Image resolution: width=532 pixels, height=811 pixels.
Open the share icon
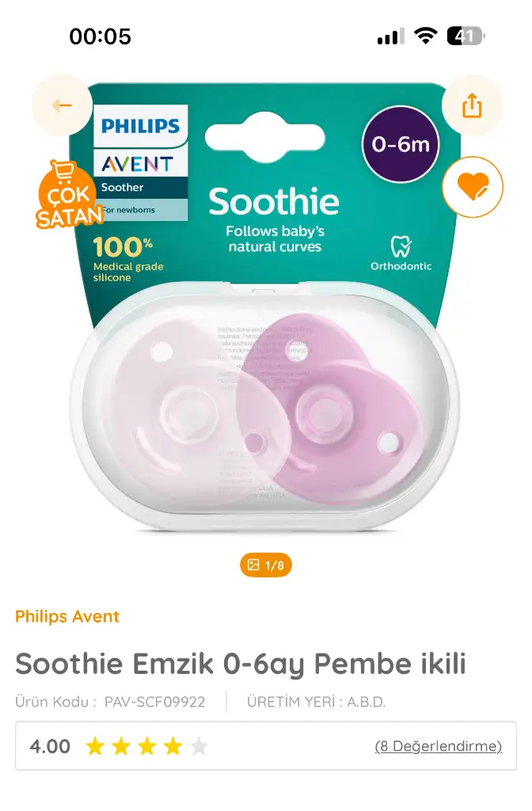pyautogui.click(x=472, y=105)
